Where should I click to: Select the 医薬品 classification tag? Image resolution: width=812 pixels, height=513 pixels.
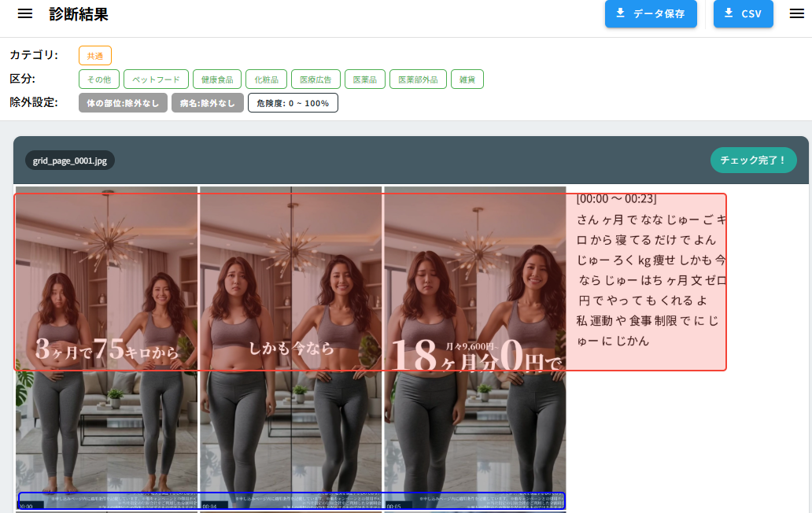coord(364,79)
